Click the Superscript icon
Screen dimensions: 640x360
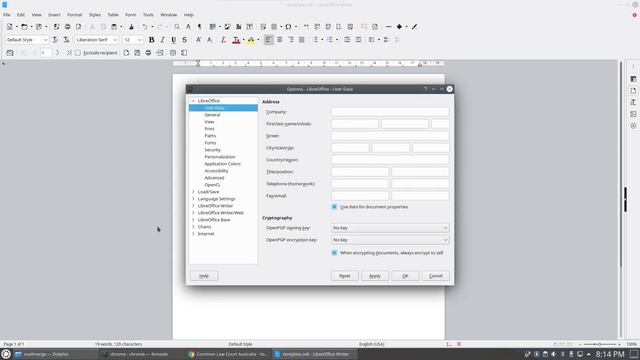click(198, 40)
